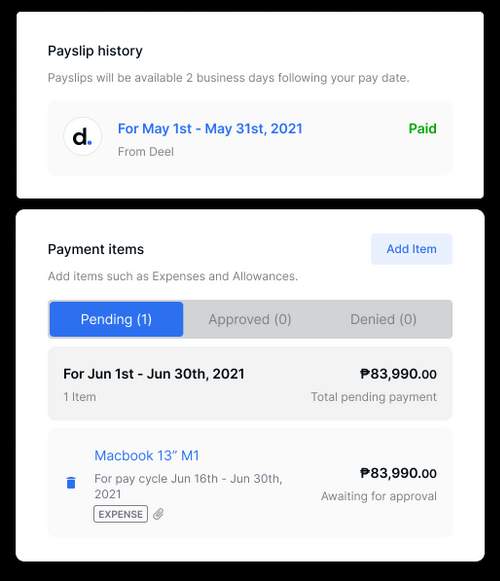500x581 pixels.
Task: Click the Payslip history heading
Action: tap(95, 51)
